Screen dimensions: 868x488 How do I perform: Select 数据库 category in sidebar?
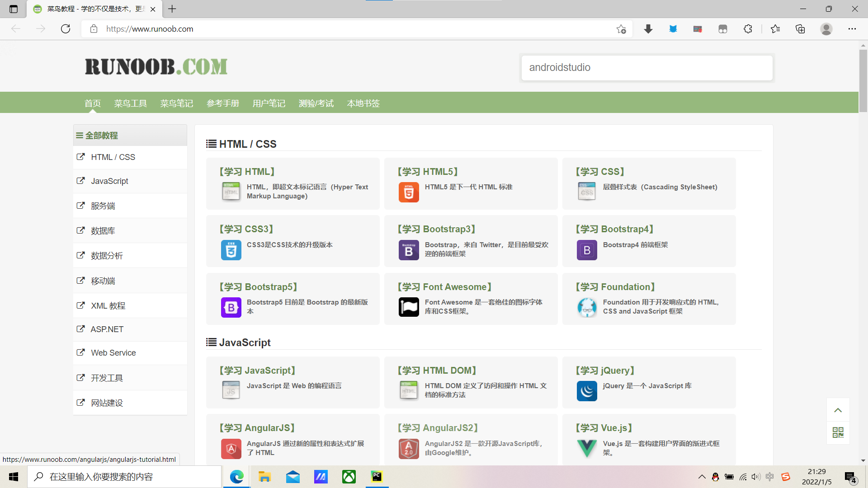130,231
